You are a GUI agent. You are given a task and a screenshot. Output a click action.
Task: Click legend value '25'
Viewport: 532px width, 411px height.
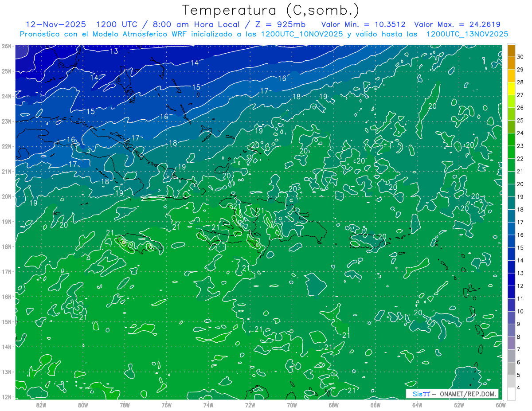(520, 121)
